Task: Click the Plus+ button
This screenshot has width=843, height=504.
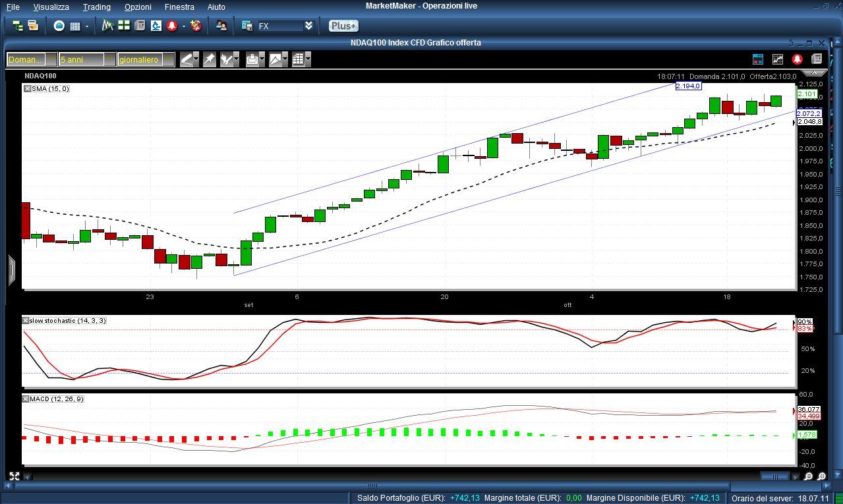Action: coord(343,26)
